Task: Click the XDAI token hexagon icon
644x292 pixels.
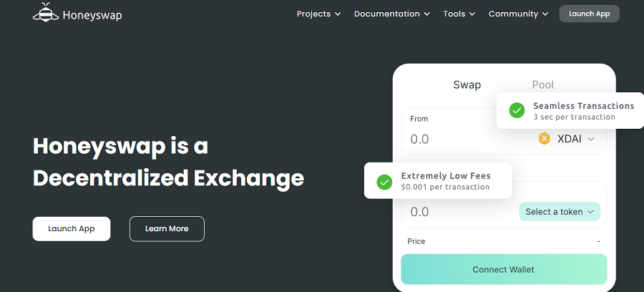Action: (545, 139)
